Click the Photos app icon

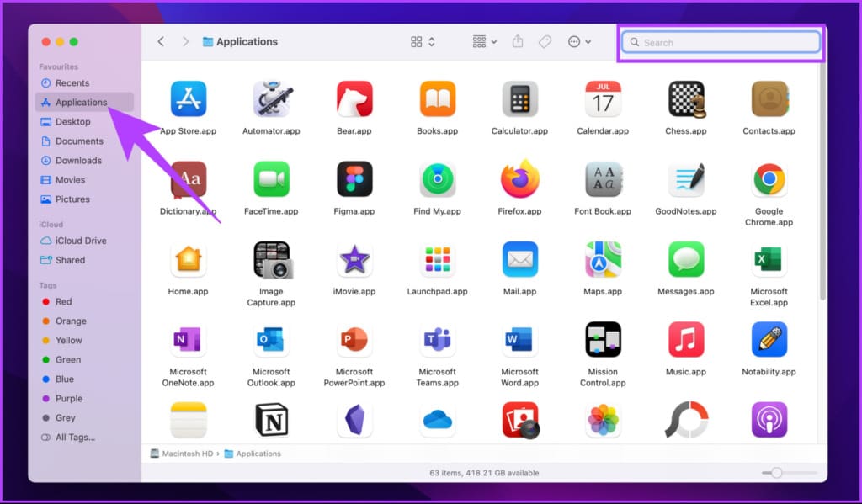tap(603, 420)
